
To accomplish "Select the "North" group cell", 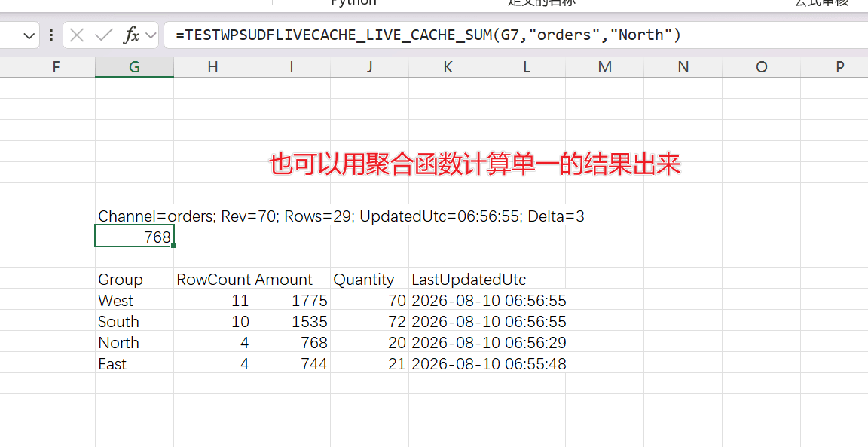I will coord(135,342).
